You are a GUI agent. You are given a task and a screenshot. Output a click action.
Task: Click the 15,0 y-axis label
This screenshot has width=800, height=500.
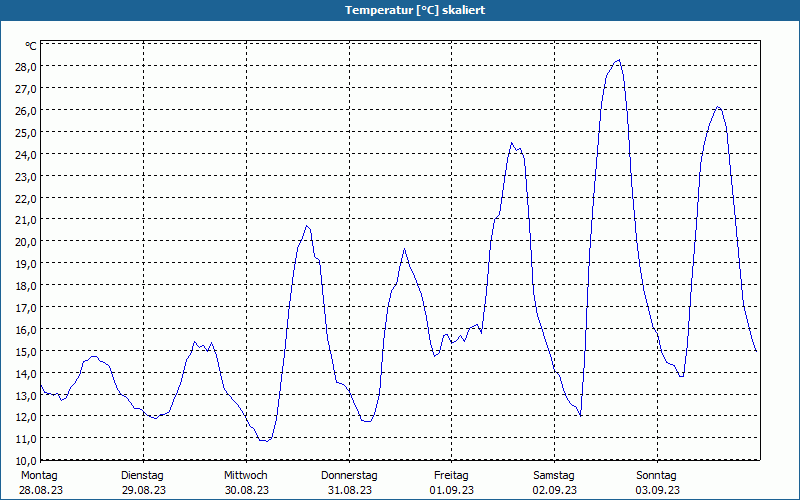tap(27, 352)
